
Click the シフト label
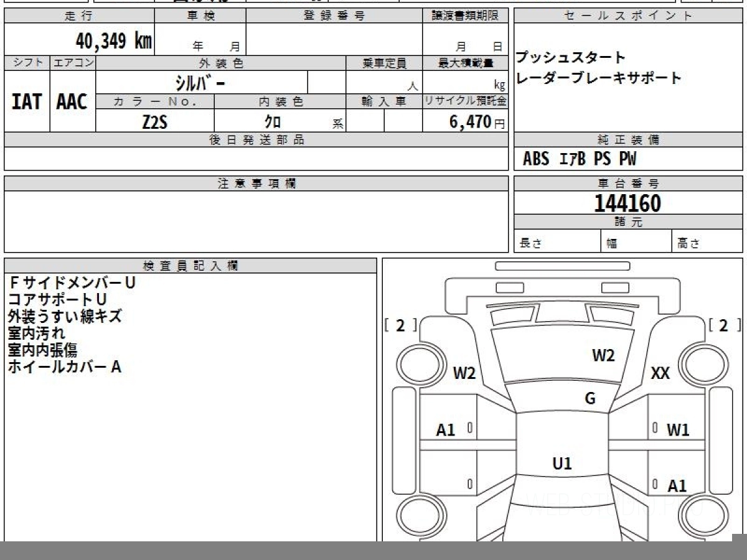click(x=27, y=63)
